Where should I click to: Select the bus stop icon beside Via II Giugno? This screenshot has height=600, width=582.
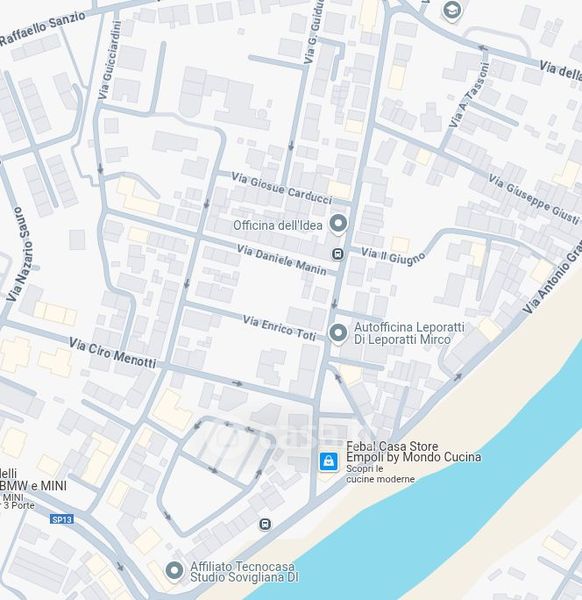pos(337,254)
